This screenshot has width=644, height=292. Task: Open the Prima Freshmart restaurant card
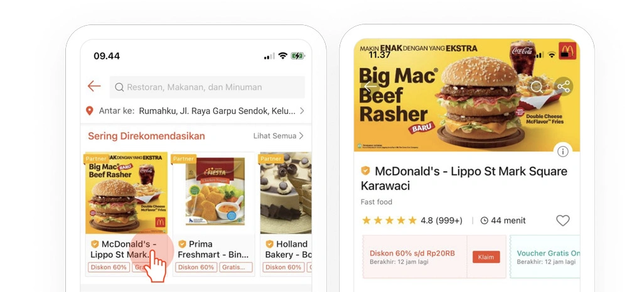click(213, 214)
